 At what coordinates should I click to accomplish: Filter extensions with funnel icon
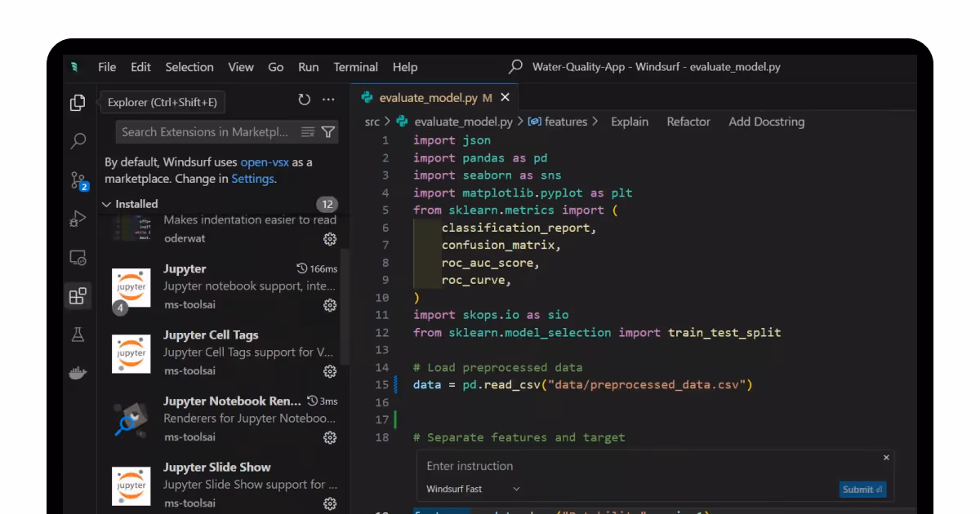[327, 132]
